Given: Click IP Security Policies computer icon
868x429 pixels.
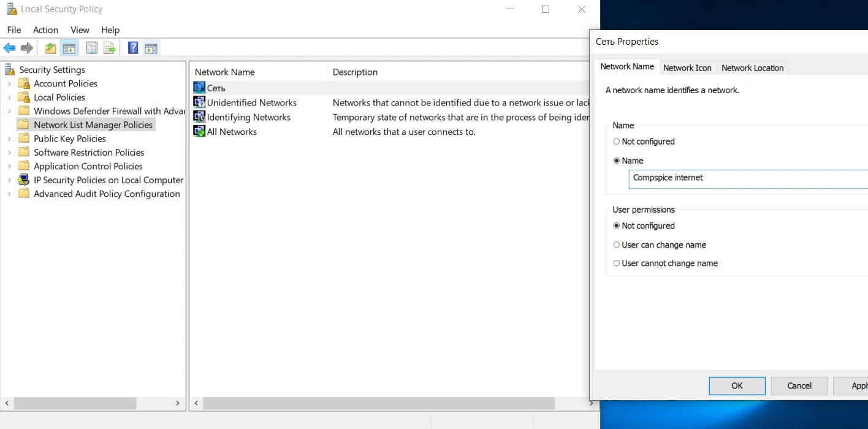Looking at the screenshot, I should click(24, 180).
